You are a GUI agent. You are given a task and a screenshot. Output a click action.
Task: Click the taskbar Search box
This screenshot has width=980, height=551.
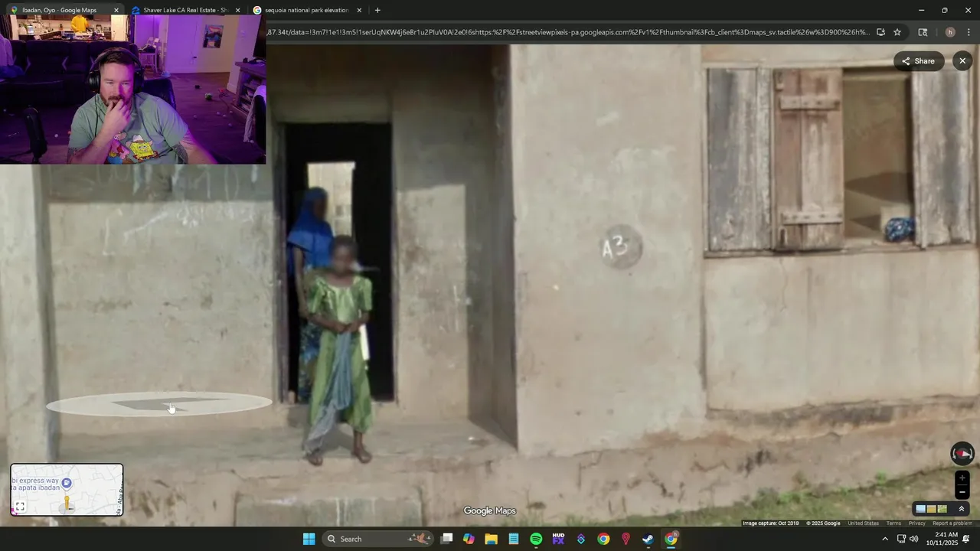tap(377, 539)
